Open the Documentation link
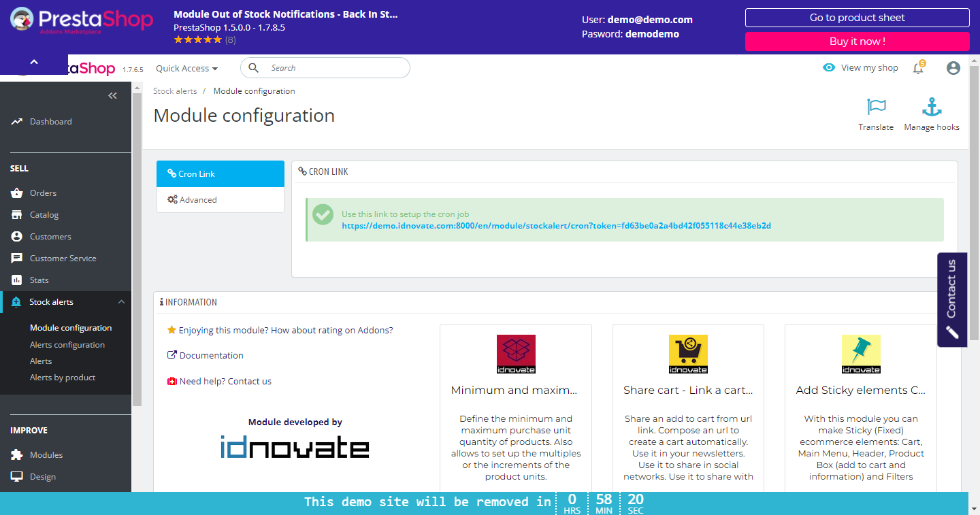 coord(212,355)
